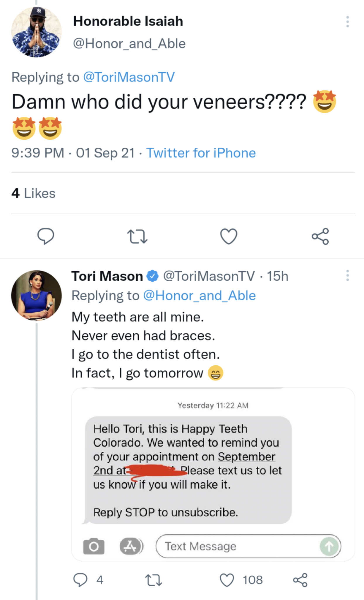Open the more options menu on Tori's reply
The image size is (364, 600).
click(x=348, y=276)
